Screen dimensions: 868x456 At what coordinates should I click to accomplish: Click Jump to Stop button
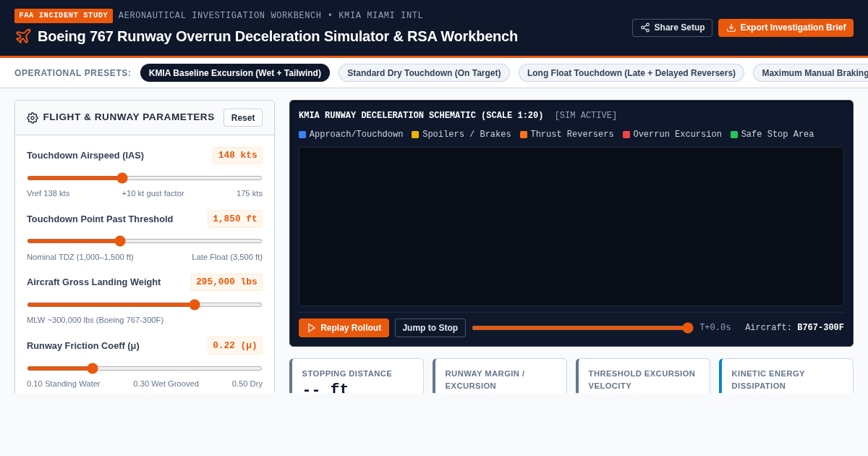tap(430, 328)
